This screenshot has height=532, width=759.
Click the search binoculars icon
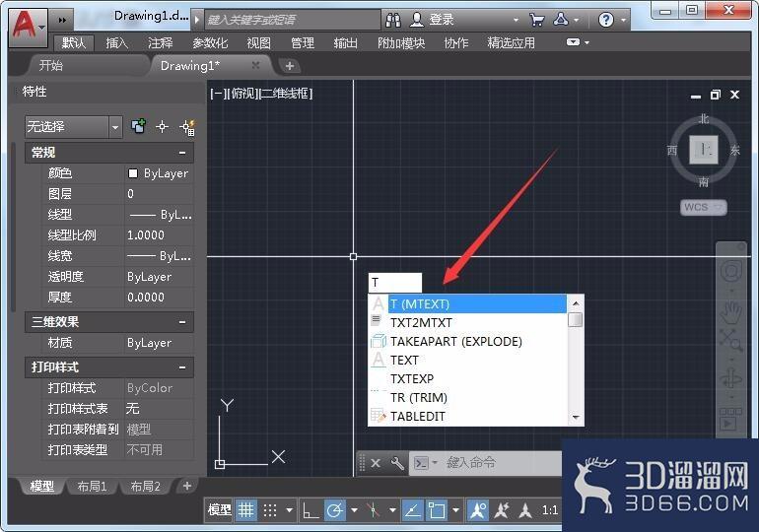(393, 20)
